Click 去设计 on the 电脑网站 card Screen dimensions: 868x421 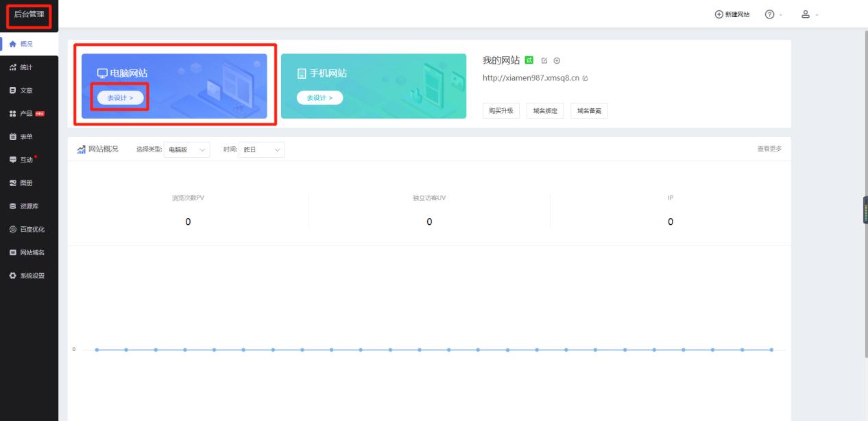pyautogui.click(x=119, y=97)
